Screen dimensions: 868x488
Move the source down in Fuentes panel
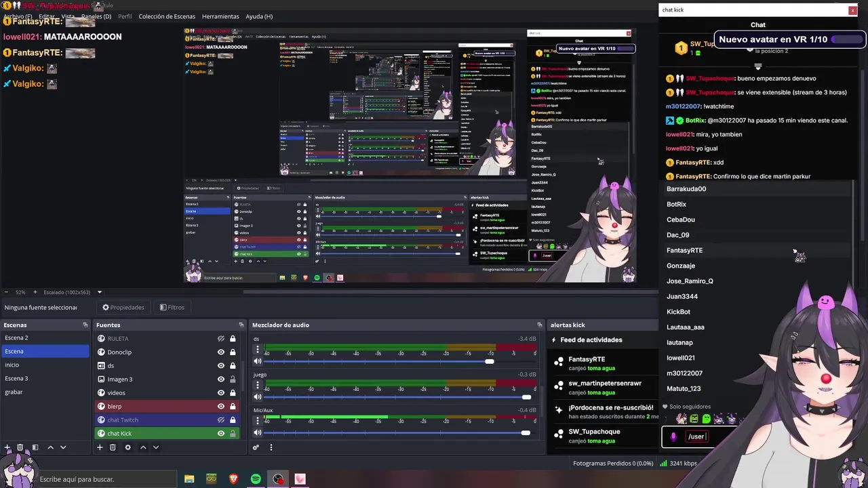pos(156,447)
